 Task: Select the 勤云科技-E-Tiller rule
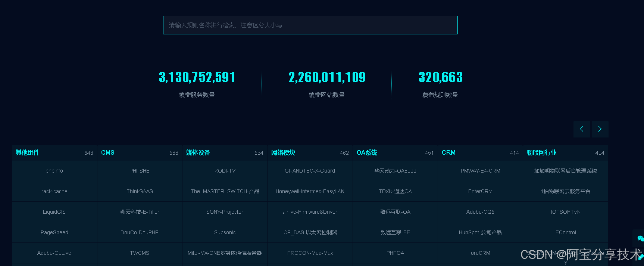(140, 212)
